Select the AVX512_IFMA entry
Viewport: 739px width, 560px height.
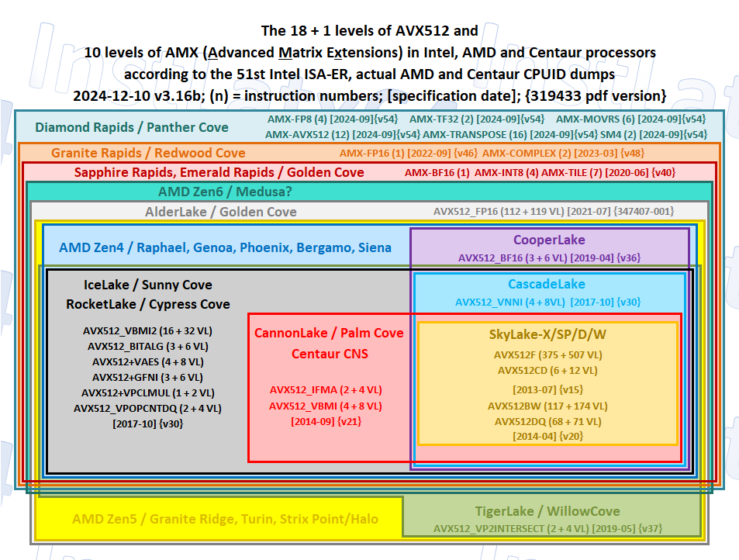pyautogui.click(x=326, y=389)
